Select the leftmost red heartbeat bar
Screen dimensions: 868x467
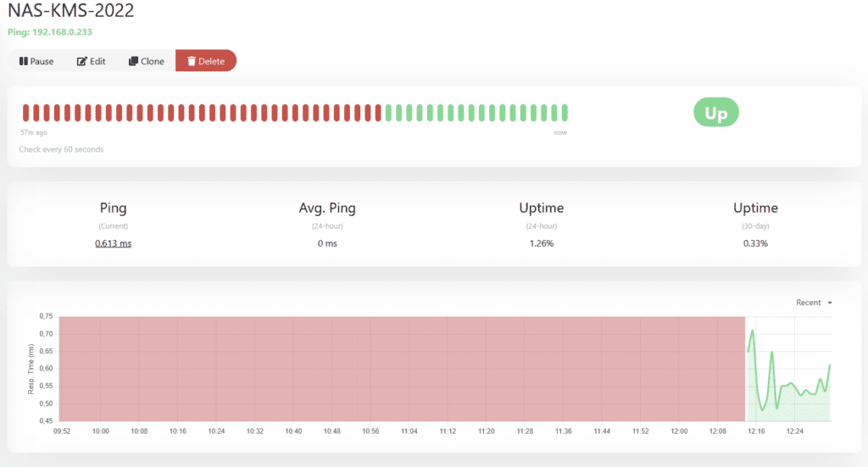[x=25, y=113]
